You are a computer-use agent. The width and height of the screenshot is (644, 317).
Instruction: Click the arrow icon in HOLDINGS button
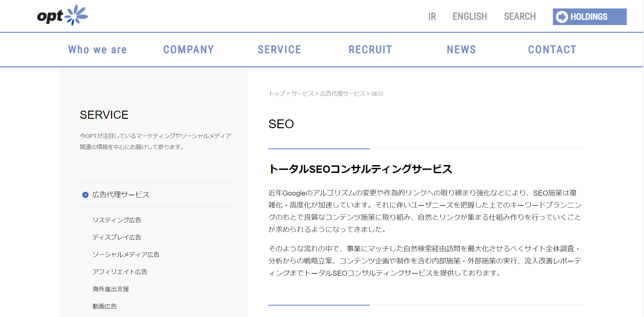[562, 17]
